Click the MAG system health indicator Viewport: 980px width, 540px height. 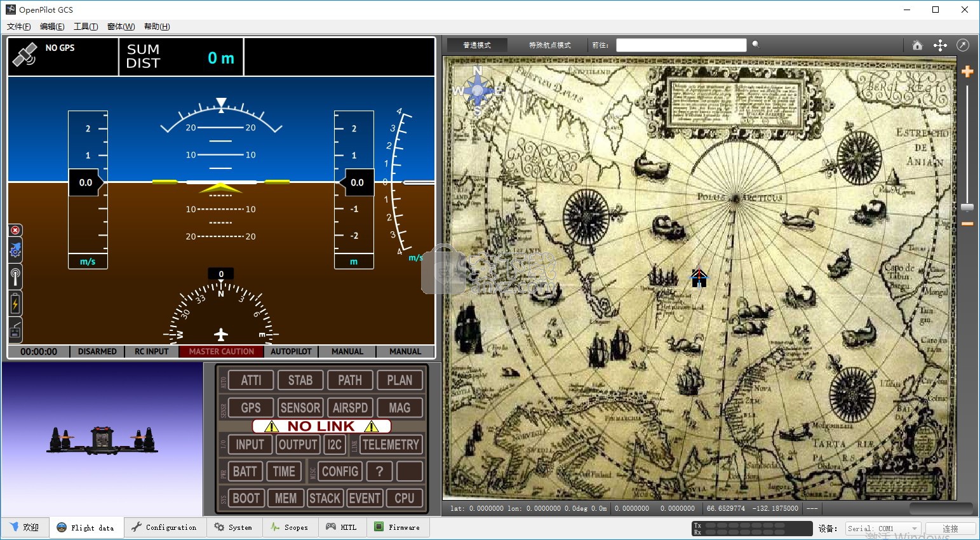pyautogui.click(x=399, y=407)
